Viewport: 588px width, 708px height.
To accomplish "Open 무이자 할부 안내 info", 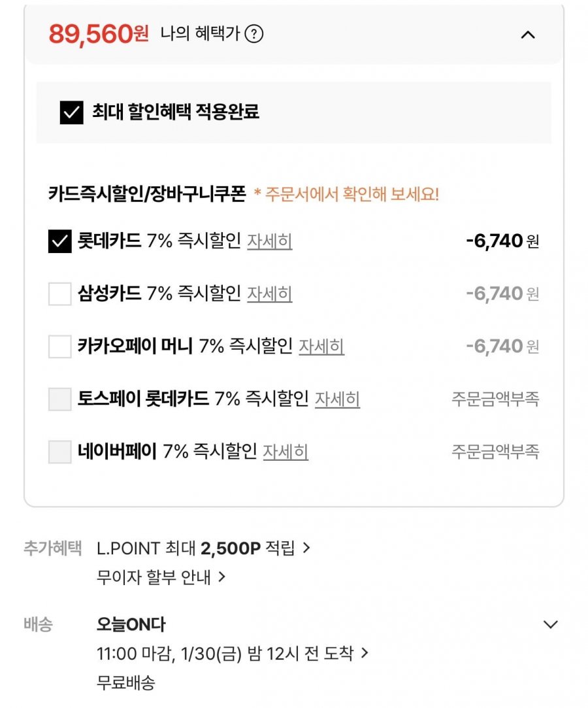I will [161, 577].
